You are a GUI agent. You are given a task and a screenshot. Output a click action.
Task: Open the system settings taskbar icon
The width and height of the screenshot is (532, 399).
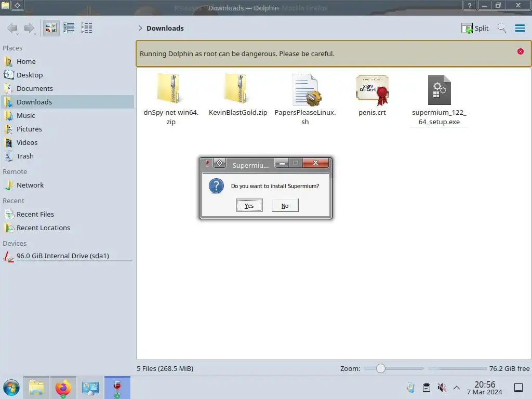point(90,388)
